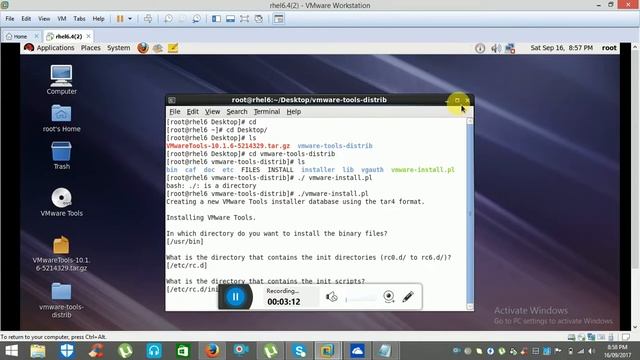This screenshot has width=640, height=360.
Task: Open the terminal File menu
Action: tap(175, 112)
